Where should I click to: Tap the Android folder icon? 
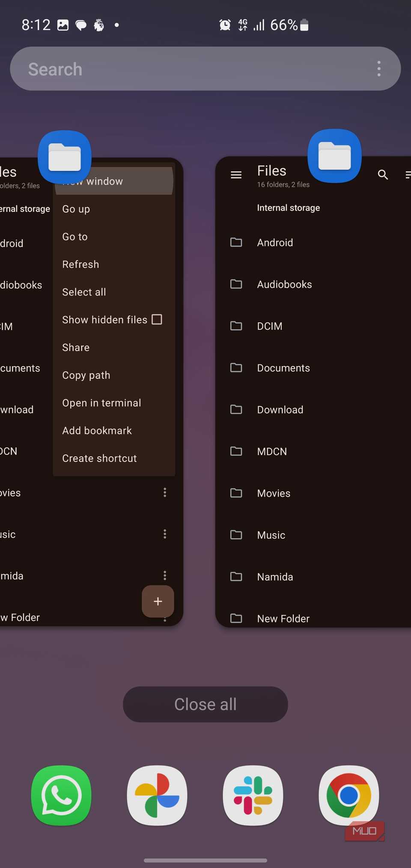point(236,242)
